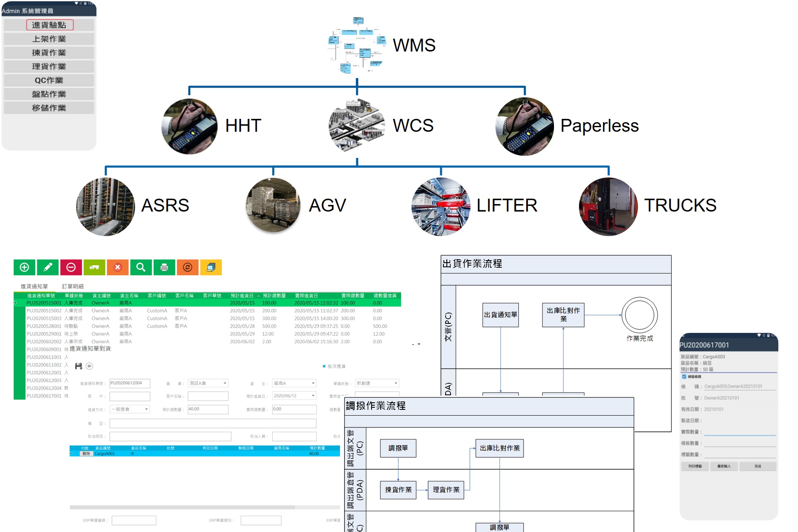Switch to the 進貨通知單 tab
798x532 pixels.
click(34, 286)
